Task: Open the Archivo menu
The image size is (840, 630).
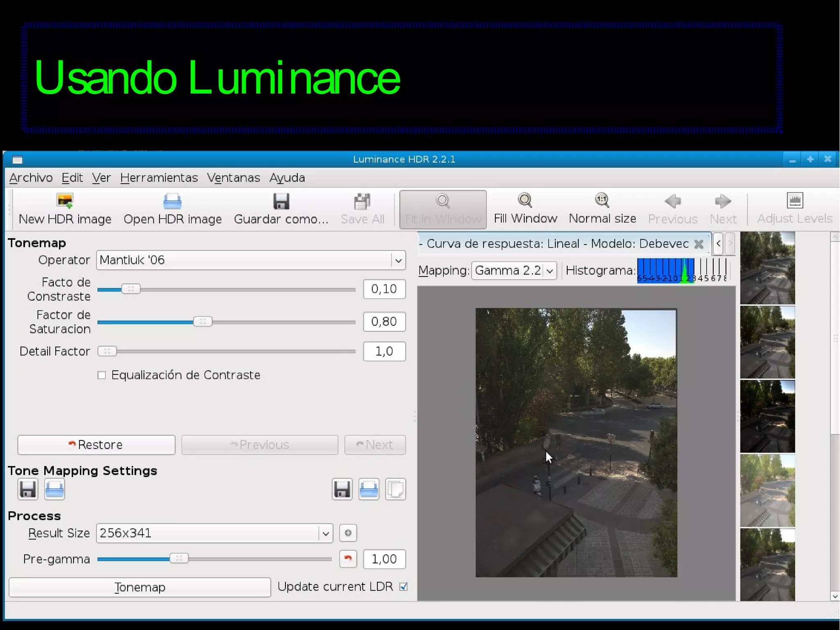Action: point(31,178)
